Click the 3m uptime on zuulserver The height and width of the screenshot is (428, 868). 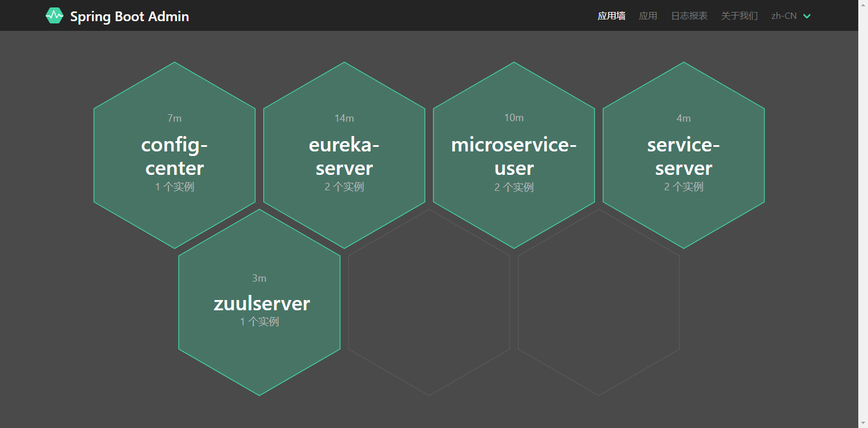[x=259, y=278]
